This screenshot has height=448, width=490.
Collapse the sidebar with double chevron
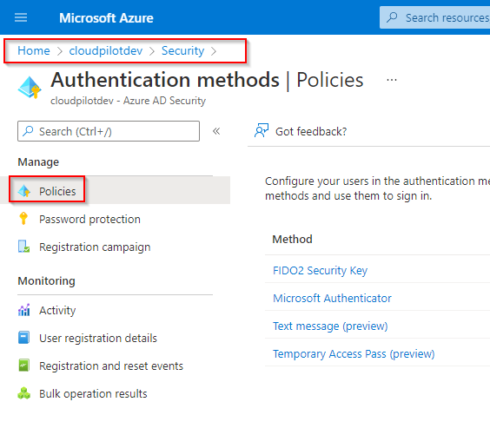point(216,131)
